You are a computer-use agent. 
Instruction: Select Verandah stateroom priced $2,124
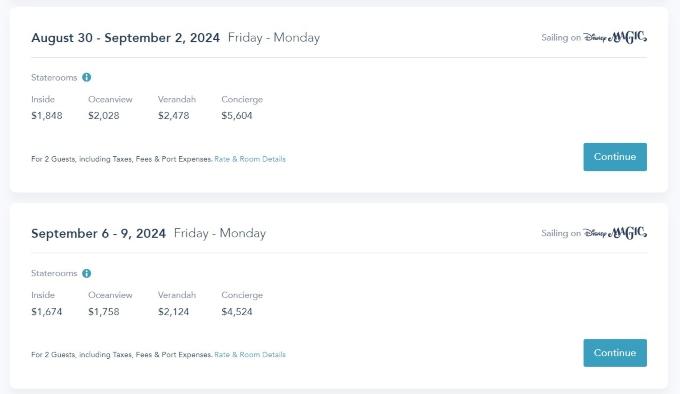[177, 303]
